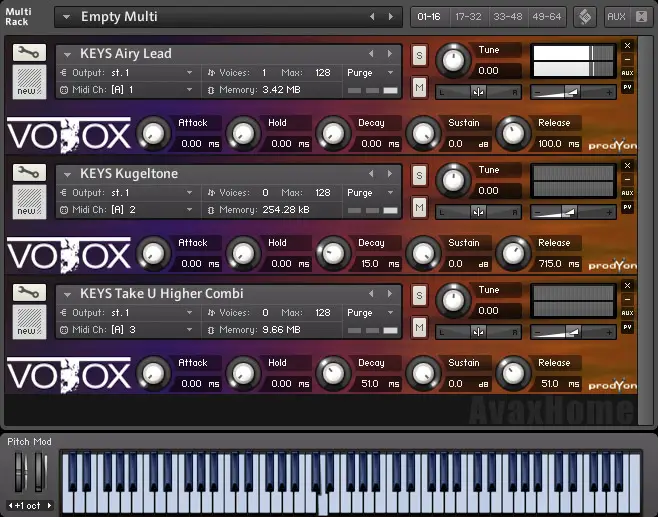658x517 pixels.
Task: Go to next multi in Multi Rack header
Action: pyautogui.click(x=391, y=17)
